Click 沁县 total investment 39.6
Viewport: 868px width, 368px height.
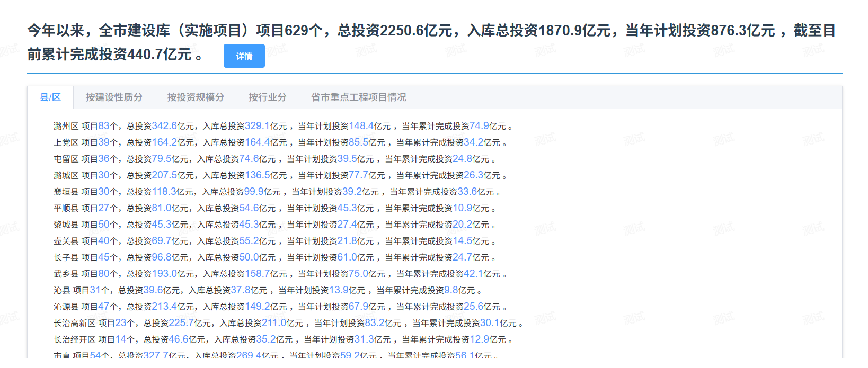pyautogui.click(x=153, y=290)
